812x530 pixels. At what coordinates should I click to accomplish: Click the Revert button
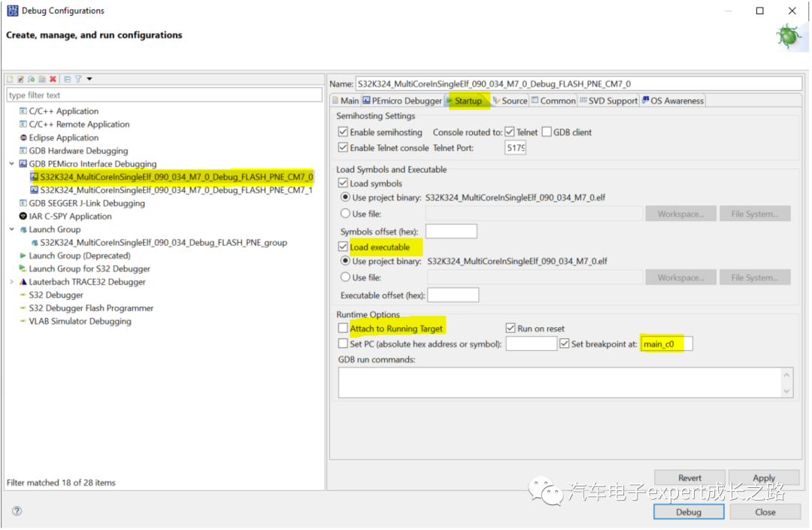[689, 477]
